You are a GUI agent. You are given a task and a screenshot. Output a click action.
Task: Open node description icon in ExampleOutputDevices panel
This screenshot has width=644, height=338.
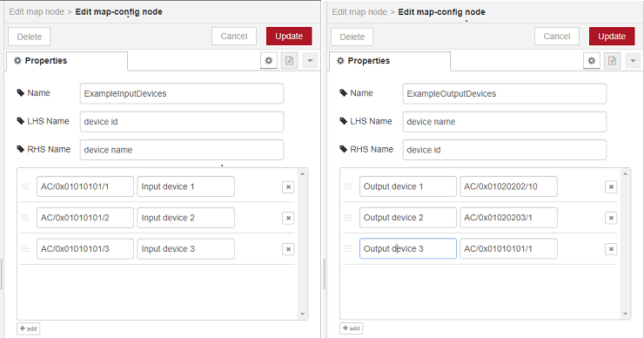[613, 61]
